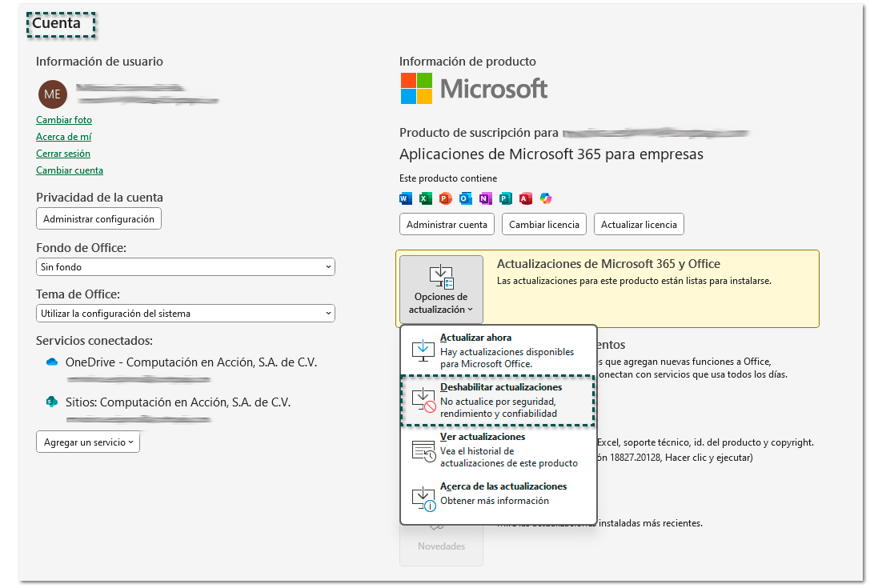Click the Cerrar sesión link
This screenshot has height=588, width=870.
pos(63,154)
